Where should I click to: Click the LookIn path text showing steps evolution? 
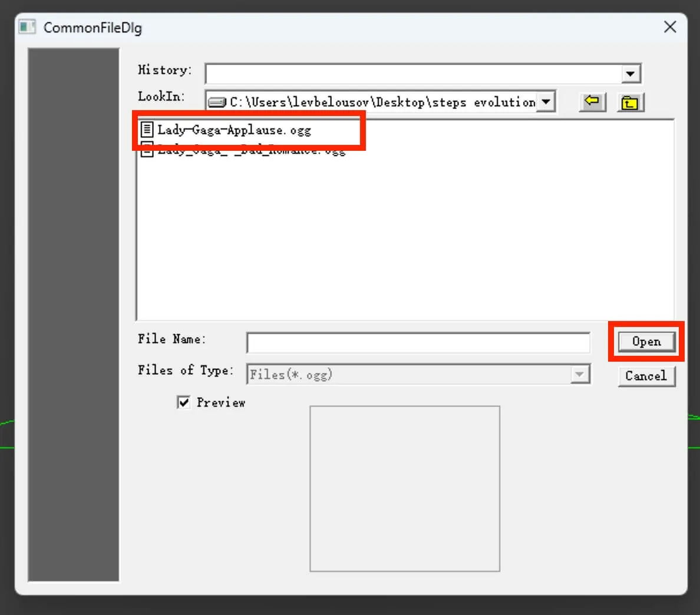click(x=382, y=102)
